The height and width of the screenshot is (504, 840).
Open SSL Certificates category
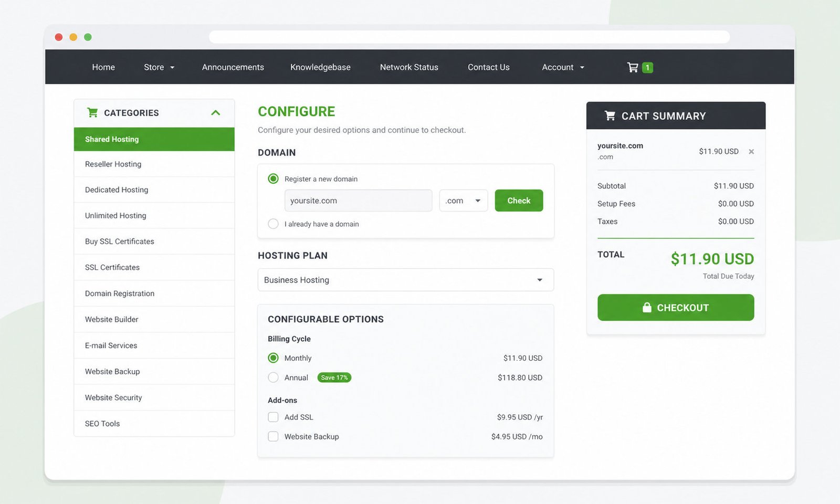154,267
